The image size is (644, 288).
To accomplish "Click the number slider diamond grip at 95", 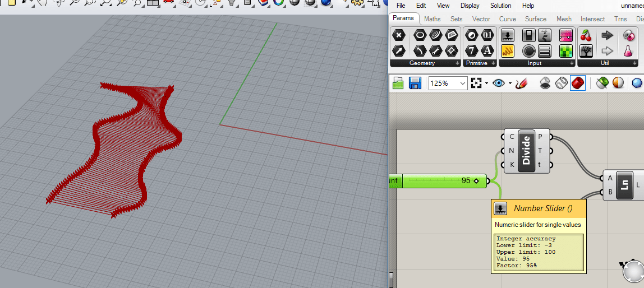I will (x=476, y=181).
